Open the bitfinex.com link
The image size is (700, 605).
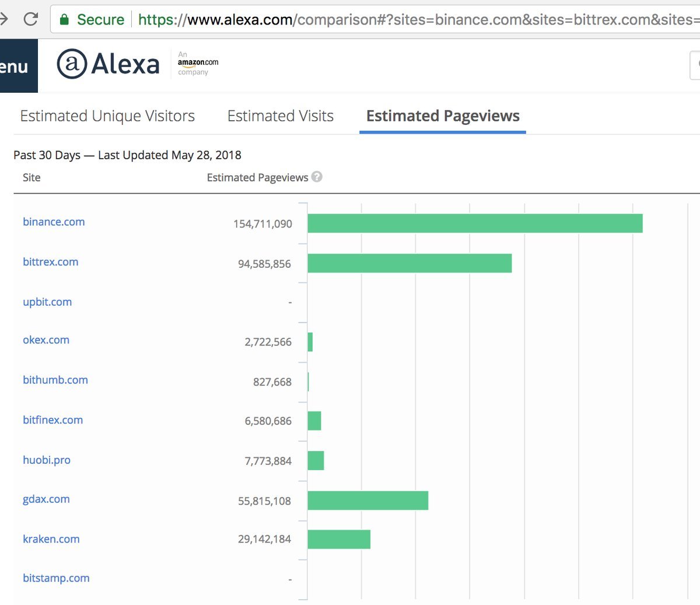click(x=52, y=420)
